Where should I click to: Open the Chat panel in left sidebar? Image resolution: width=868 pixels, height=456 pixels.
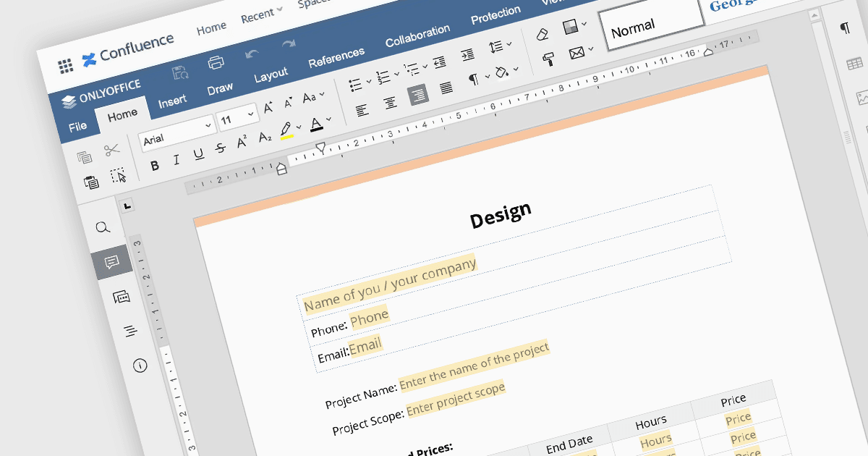121,297
